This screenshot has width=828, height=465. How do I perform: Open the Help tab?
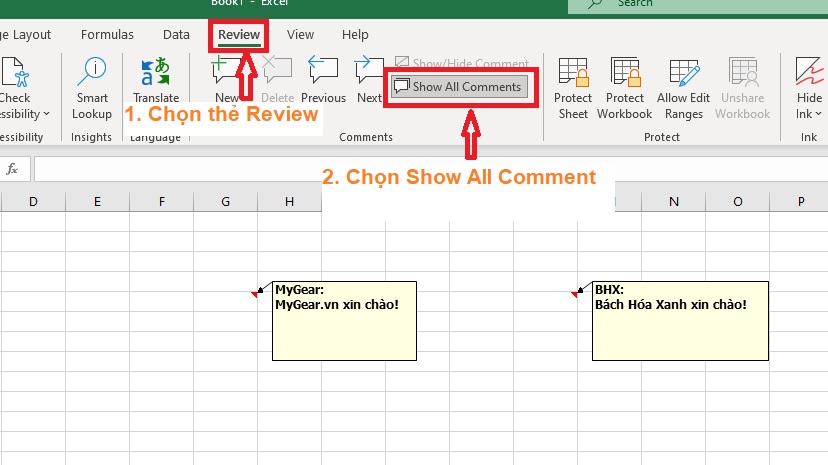click(x=355, y=35)
